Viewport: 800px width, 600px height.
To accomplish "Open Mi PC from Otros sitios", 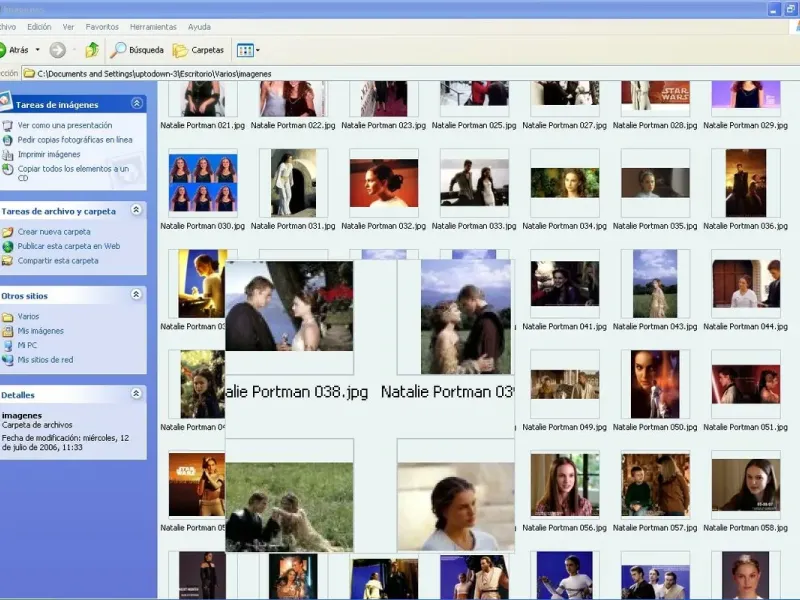I will tap(27, 345).
